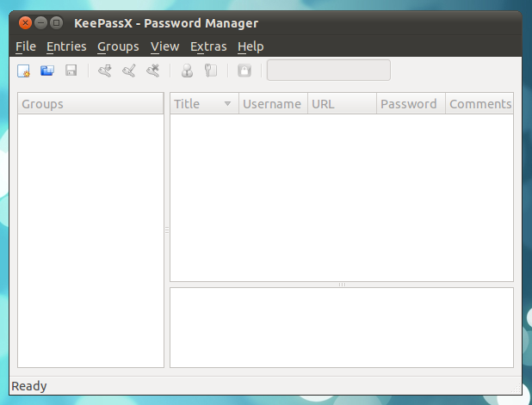Click the Copy Password to clipboard icon
This screenshot has width=532, height=405.
click(x=211, y=71)
